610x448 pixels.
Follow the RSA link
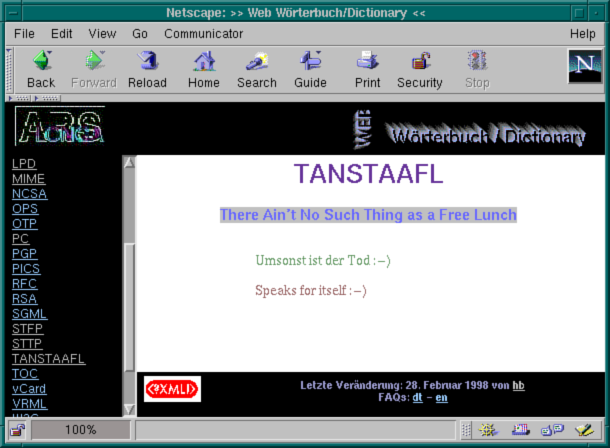[x=25, y=299]
